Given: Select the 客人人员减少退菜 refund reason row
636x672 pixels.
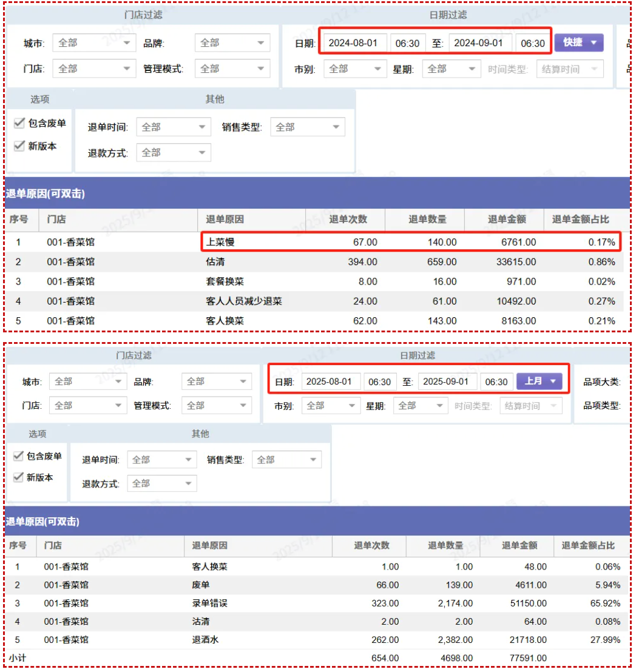Looking at the screenshot, I should point(243,301).
